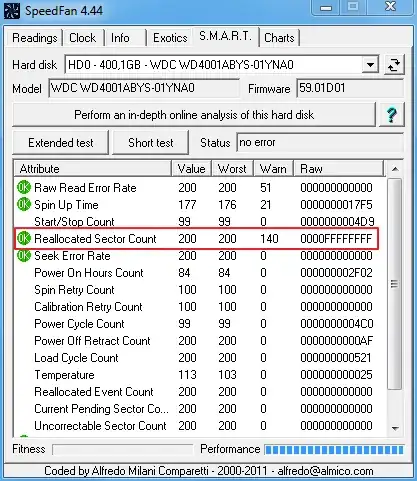The height and width of the screenshot is (481, 417).
Task: Click the Firmware field showing 59.01D01
Action: pos(350,88)
